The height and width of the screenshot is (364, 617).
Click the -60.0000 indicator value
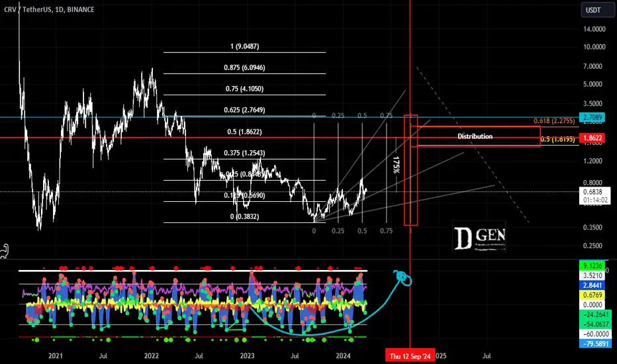coord(595,334)
